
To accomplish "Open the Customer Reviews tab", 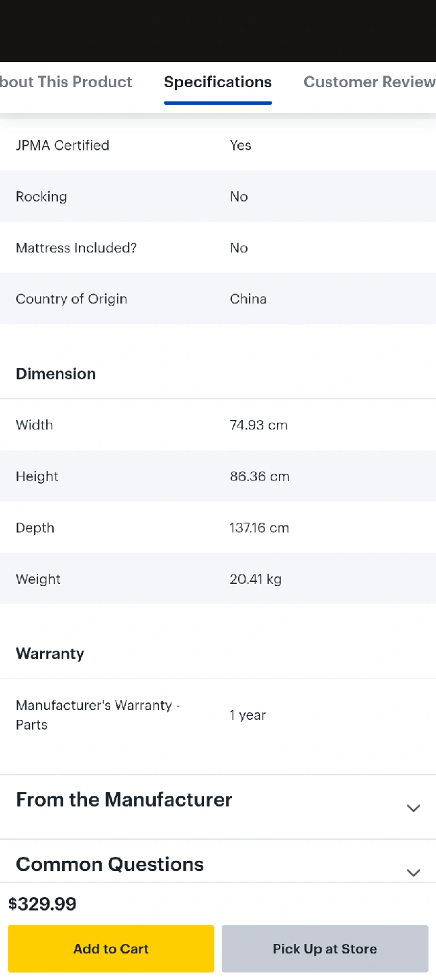I will [369, 82].
